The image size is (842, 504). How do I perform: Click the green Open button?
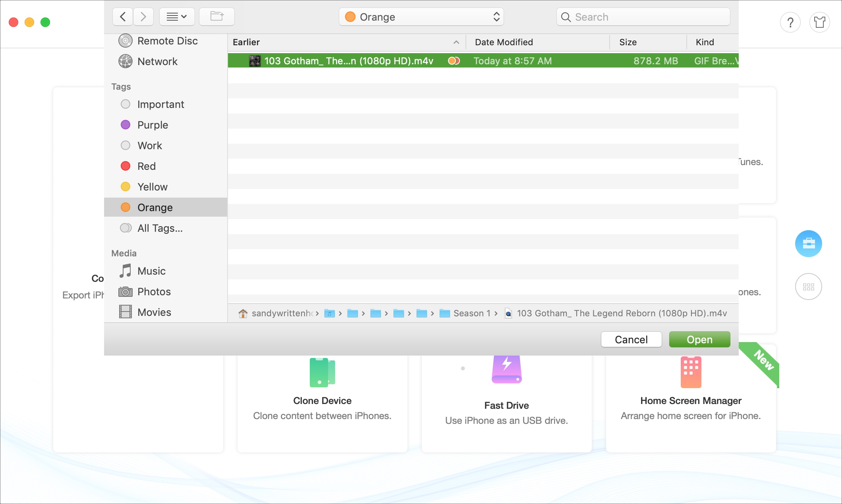pos(699,340)
